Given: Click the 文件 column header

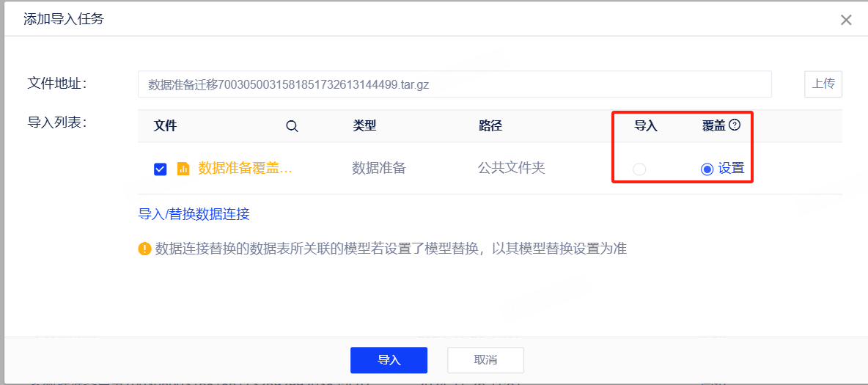Looking at the screenshot, I should pos(166,126).
